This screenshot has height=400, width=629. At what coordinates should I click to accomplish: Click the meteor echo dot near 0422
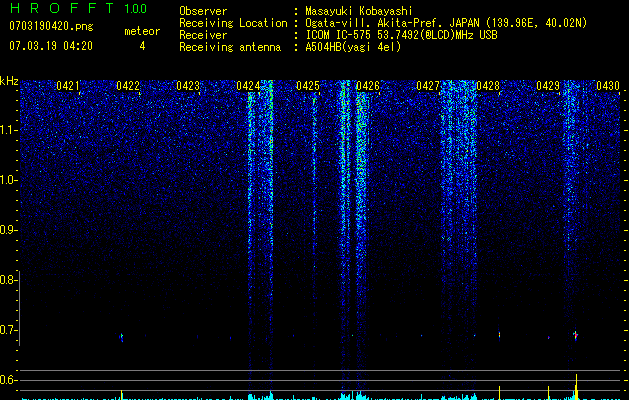tap(122, 337)
